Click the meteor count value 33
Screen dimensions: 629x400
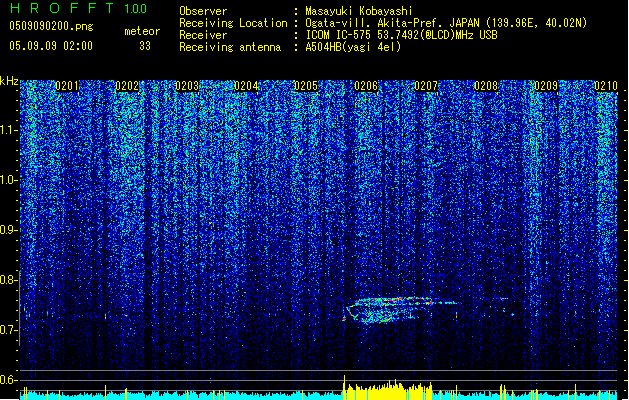click(145, 46)
